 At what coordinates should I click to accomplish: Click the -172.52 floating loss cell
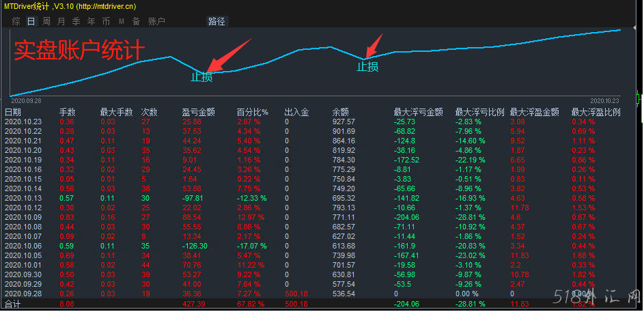pos(407,160)
